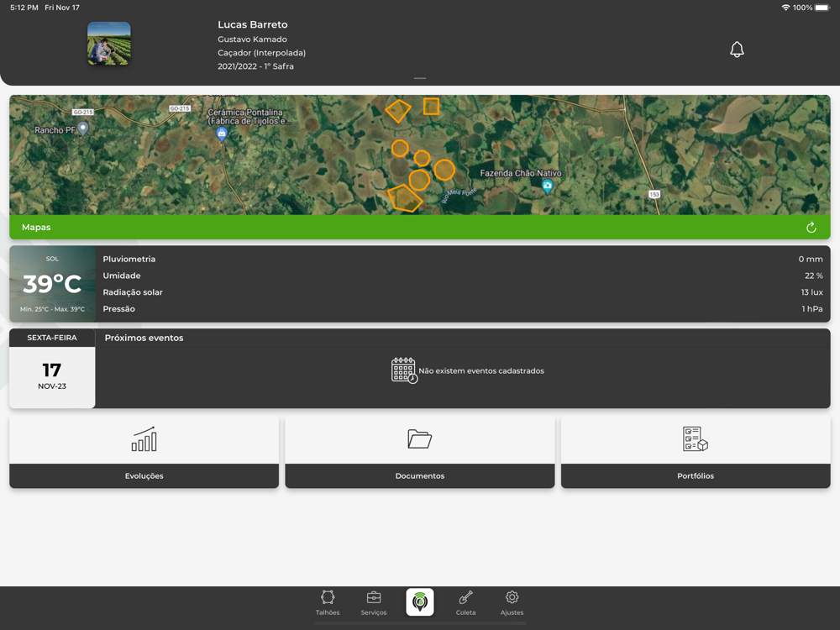Click the '13 lux' value
The image size is (840, 630).
tap(812, 292)
